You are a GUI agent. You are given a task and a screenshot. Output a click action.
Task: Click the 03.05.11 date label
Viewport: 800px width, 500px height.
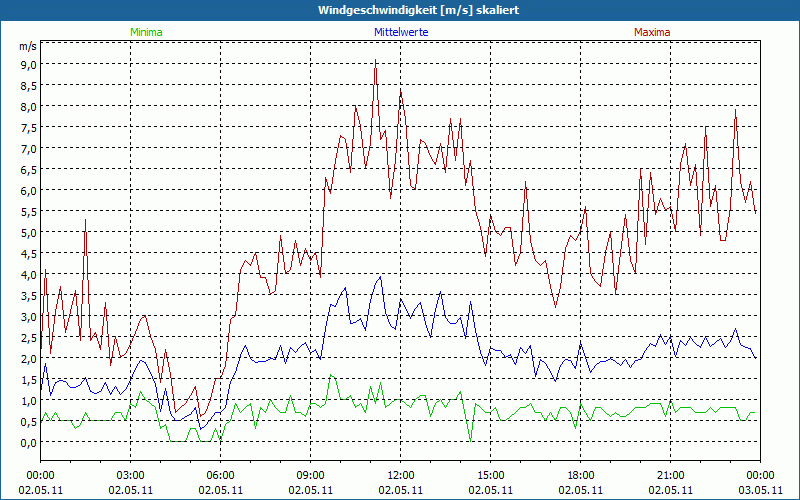pos(761,490)
